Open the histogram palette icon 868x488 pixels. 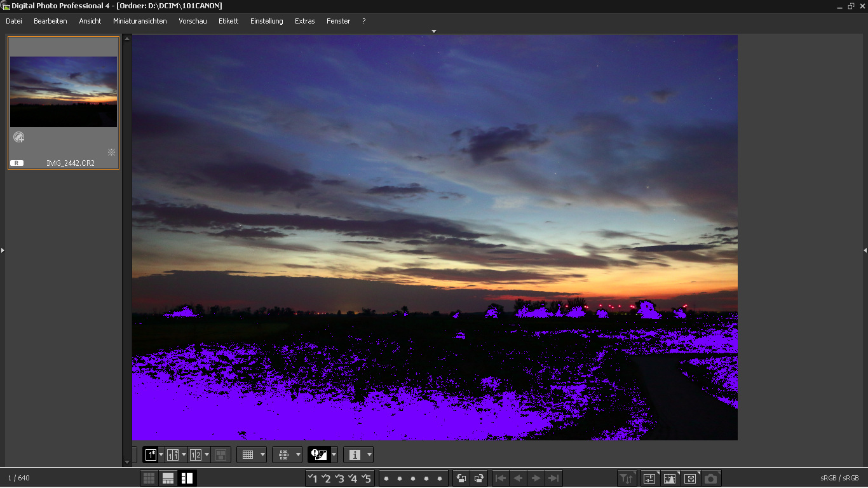click(x=670, y=478)
